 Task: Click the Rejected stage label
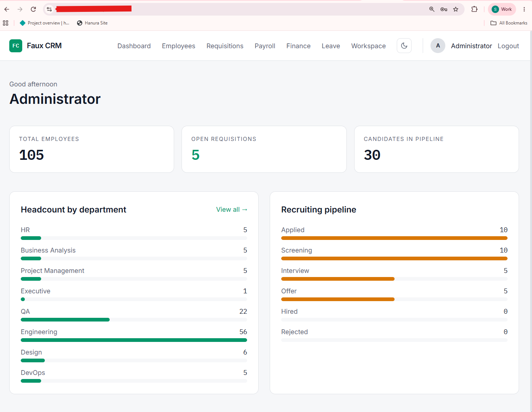[x=295, y=332]
